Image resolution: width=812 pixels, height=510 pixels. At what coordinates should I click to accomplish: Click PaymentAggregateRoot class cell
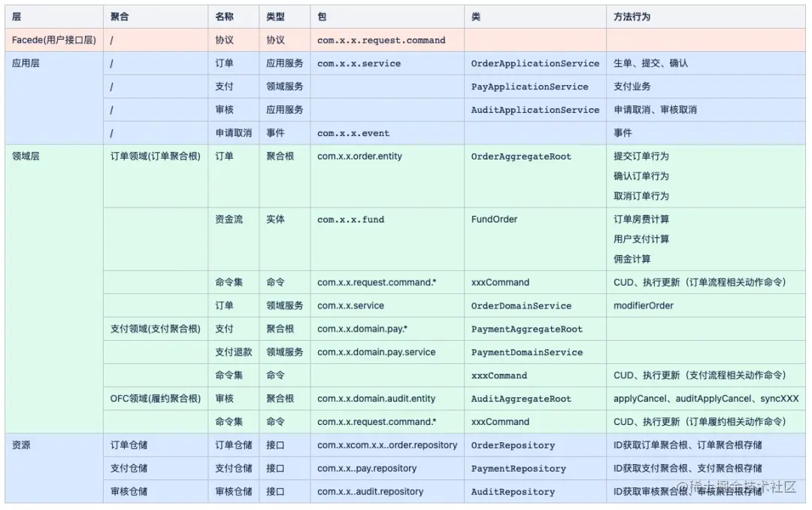pyautogui.click(x=535, y=329)
